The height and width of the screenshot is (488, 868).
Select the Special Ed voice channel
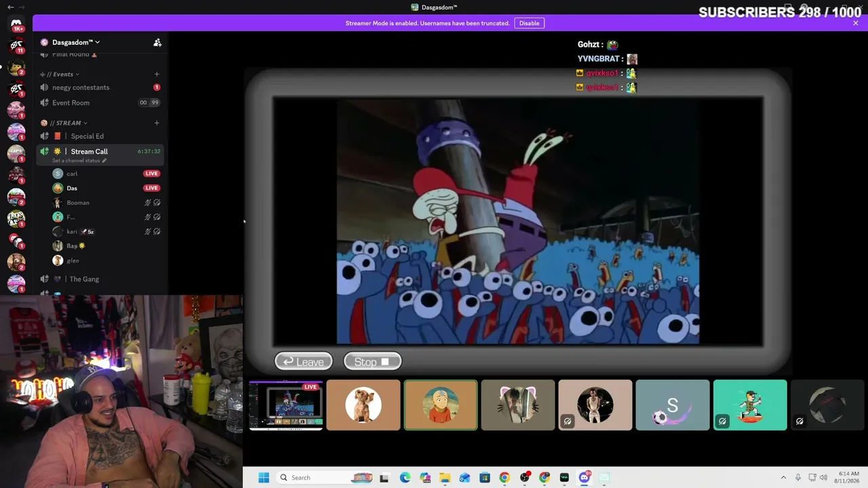(x=100, y=136)
